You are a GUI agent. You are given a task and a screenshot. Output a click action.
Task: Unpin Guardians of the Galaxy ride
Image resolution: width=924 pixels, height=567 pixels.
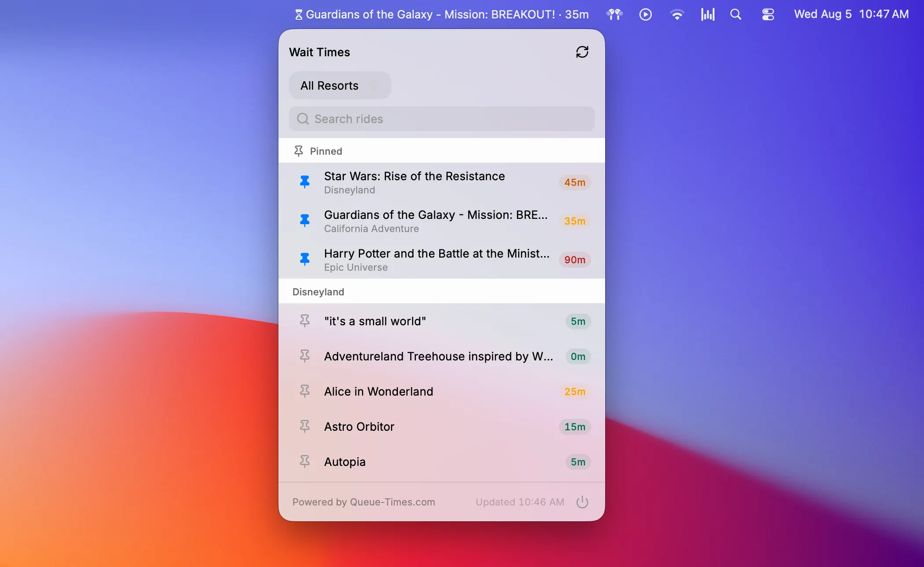(304, 220)
